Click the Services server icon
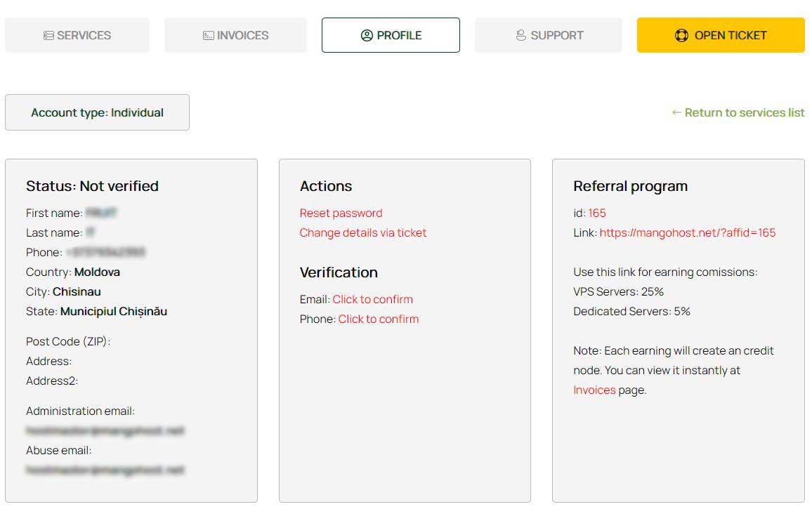This screenshot has height=509, width=812. coord(48,36)
